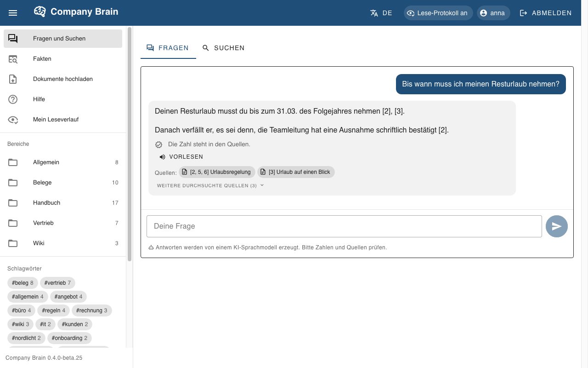Open the Vertrieb folder
This screenshot has width=588, height=368.
click(x=63, y=223)
